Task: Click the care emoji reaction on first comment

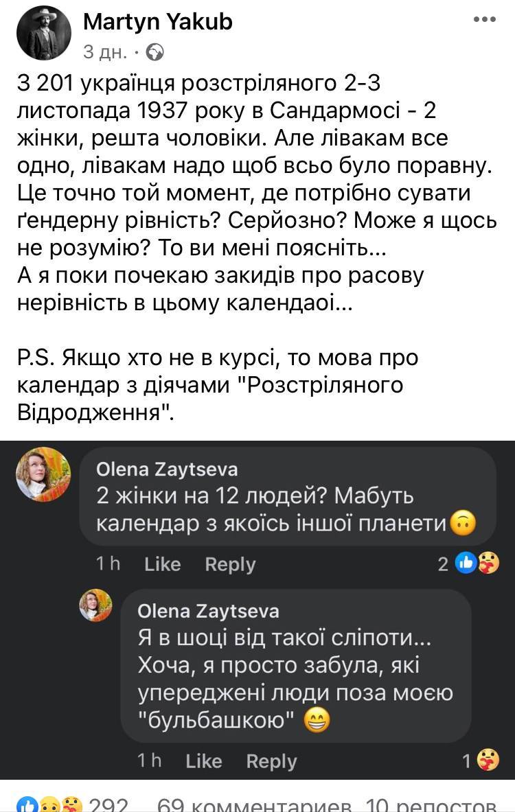Action: click(x=487, y=564)
